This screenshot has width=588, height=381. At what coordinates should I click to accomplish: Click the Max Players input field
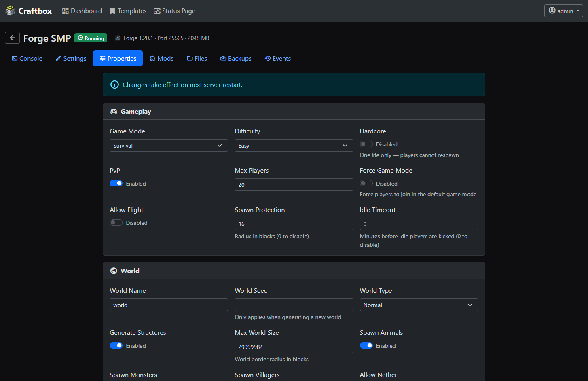(294, 185)
